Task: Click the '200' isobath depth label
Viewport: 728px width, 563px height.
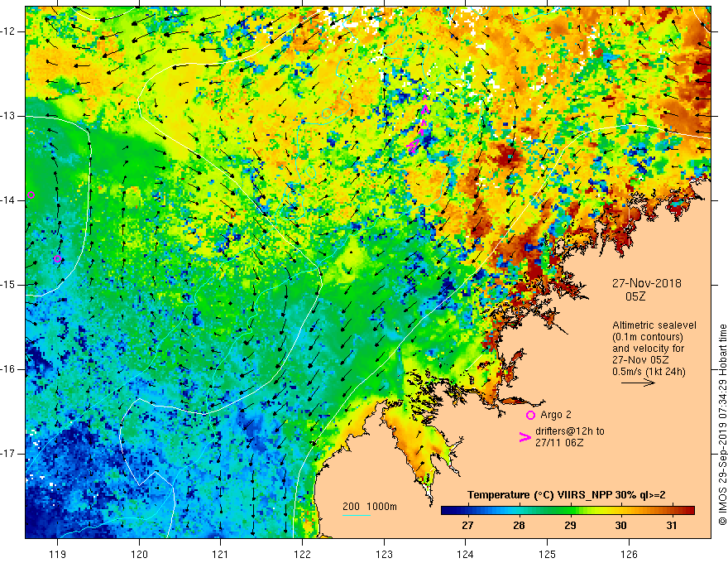Action: (351, 507)
